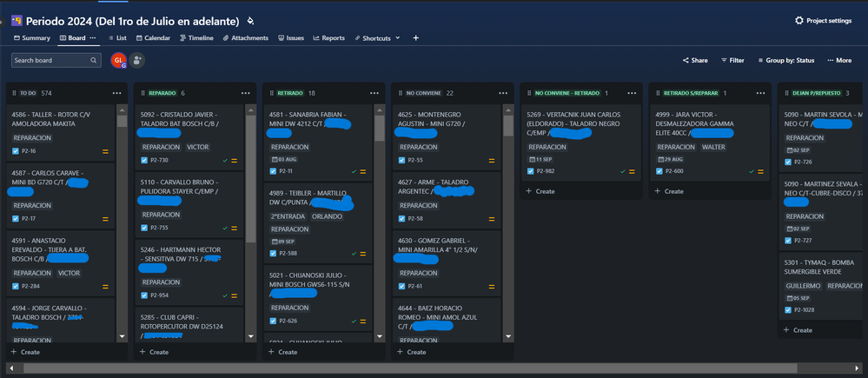Switch to the List tab

click(117, 38)
